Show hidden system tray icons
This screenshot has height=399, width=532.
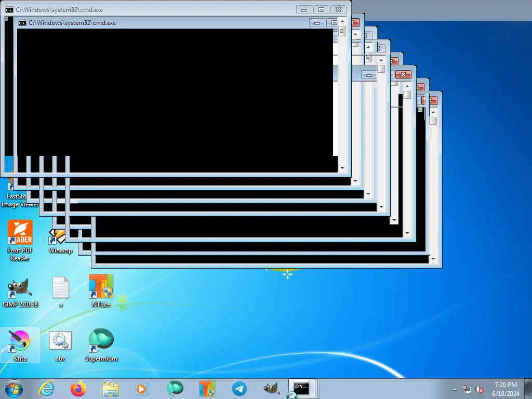[x=454, y=389]
